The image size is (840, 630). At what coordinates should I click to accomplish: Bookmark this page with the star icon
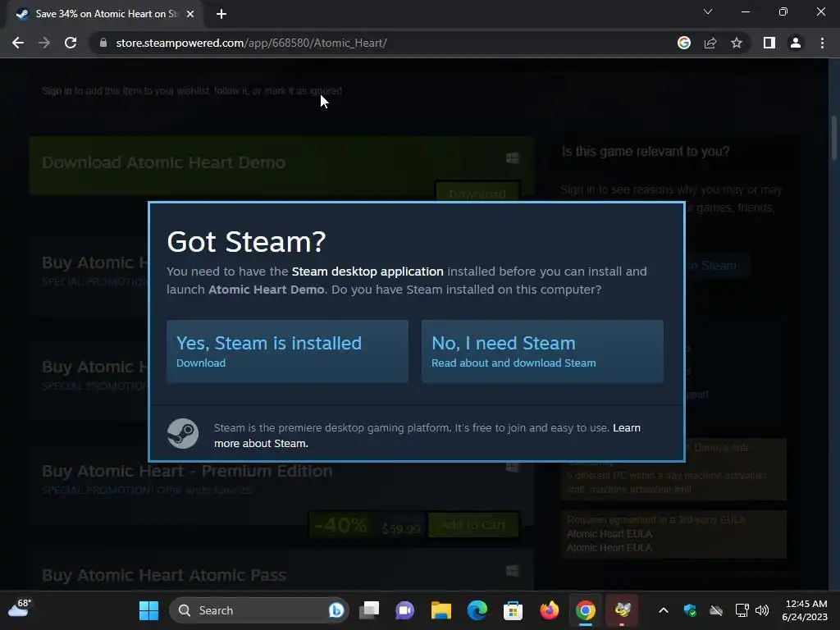pos(737,43)
